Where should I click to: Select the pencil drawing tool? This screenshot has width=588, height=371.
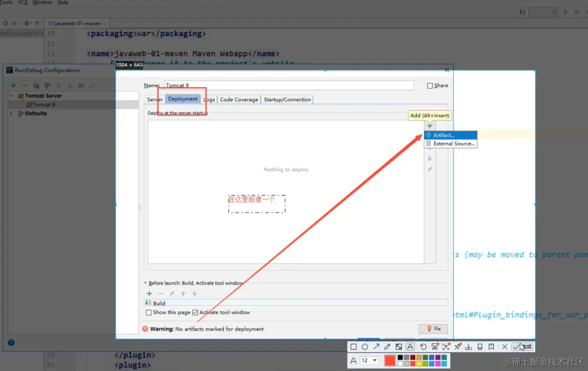tap(387, 347)
